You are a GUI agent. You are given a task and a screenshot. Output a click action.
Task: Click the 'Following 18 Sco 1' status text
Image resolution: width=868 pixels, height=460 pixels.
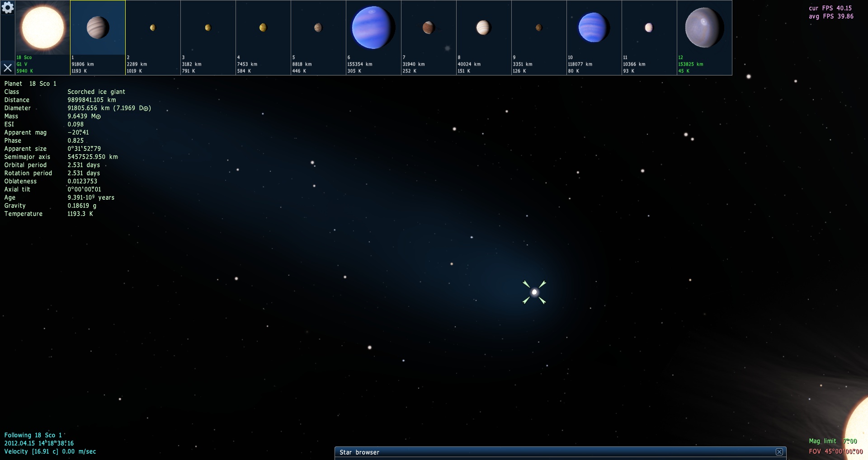[x=33, y=435]
